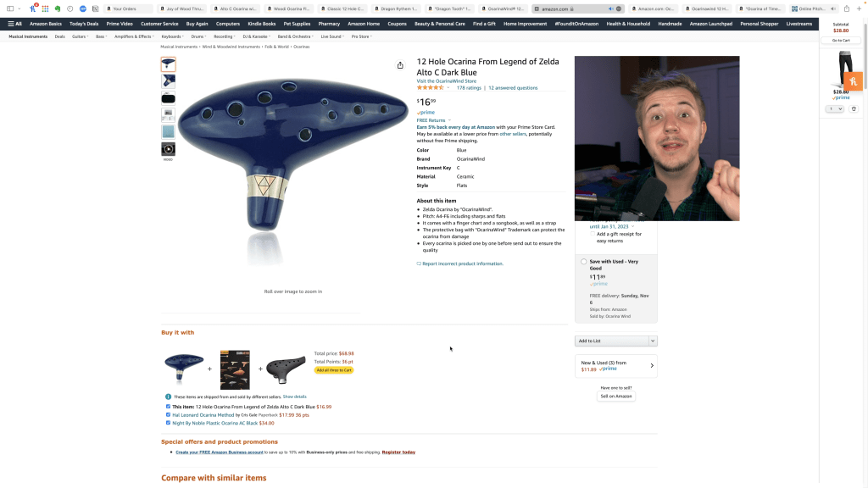
Task: Switch to the Your Orders browser tab
Action: pos(128,8)
